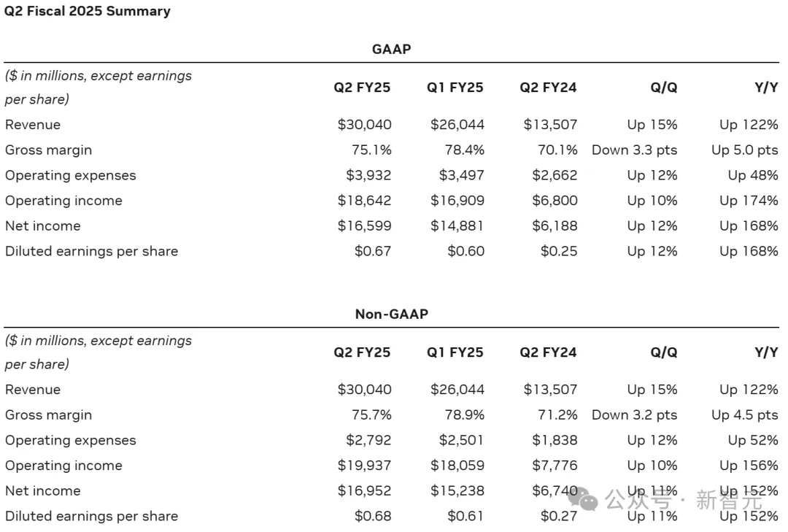The width and height of the screenshot is (788, 532).
Task: Click GAAP Q2 FY25 column header
Action: 362,88
